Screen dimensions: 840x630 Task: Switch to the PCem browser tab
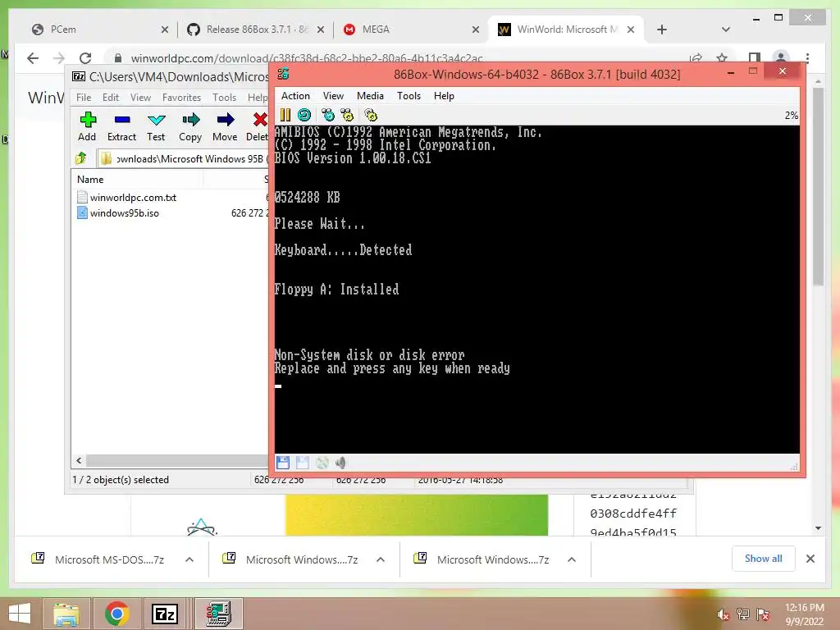tap(99, 30)
